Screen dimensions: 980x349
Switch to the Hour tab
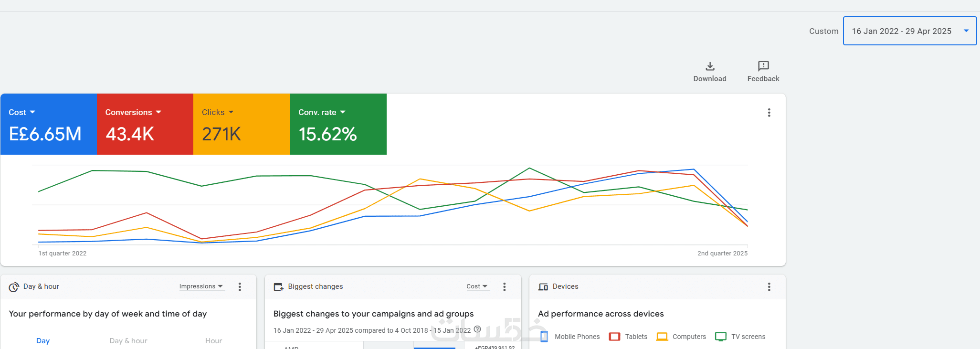tap(214, 341)
